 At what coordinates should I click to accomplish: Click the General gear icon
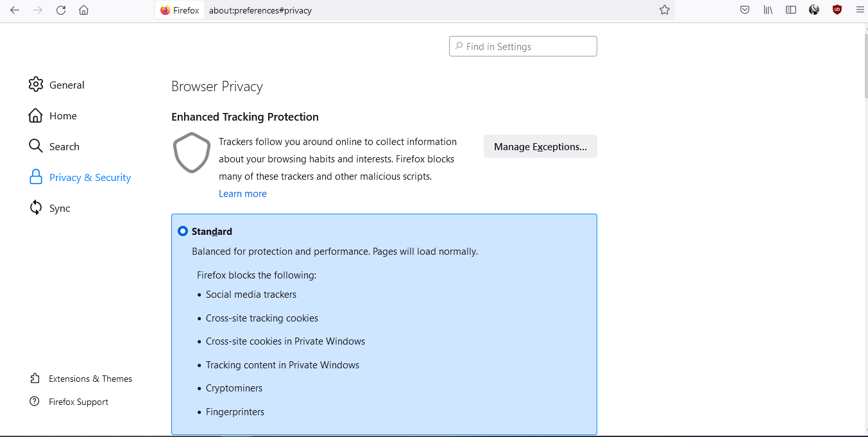click(36, 85)
